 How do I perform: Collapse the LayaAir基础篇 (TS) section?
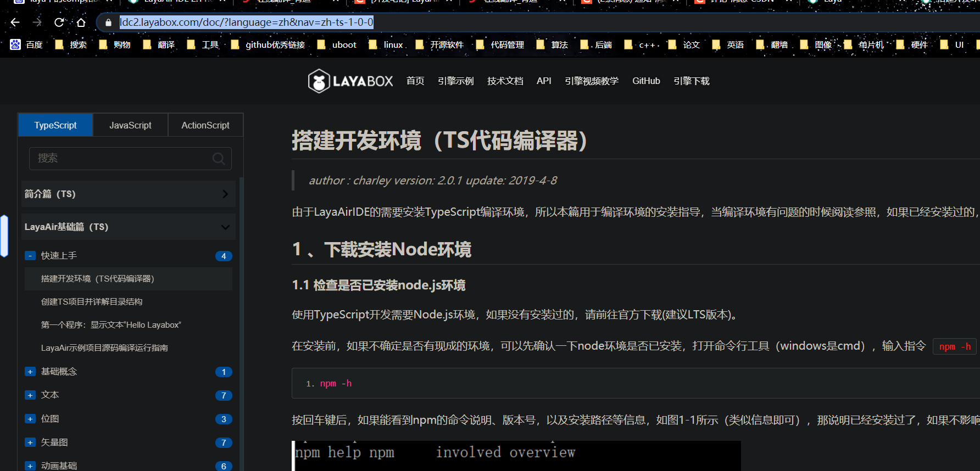tap(129, 227)
